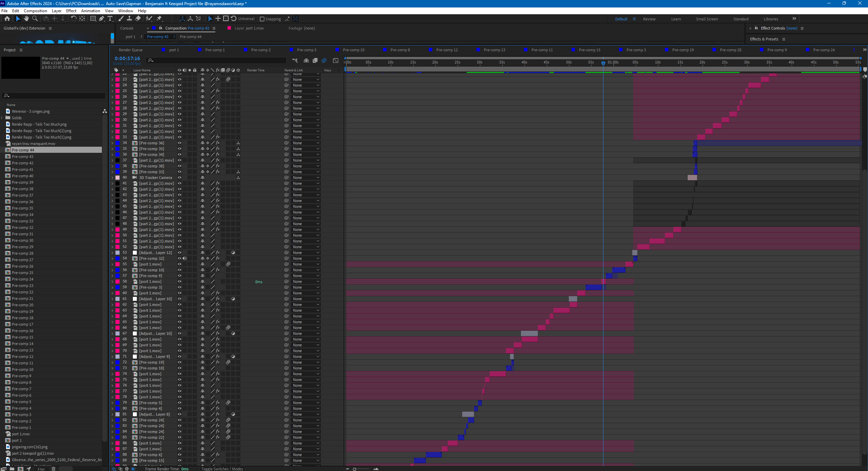Click Toggle Switches / Modes button

tap(222, 469)
